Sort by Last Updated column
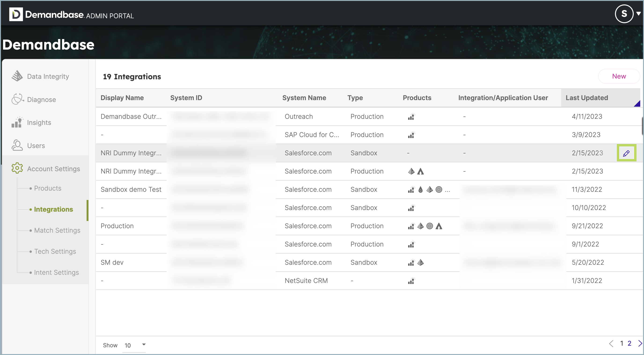This screenshot has height=355, width=644. 587,98
